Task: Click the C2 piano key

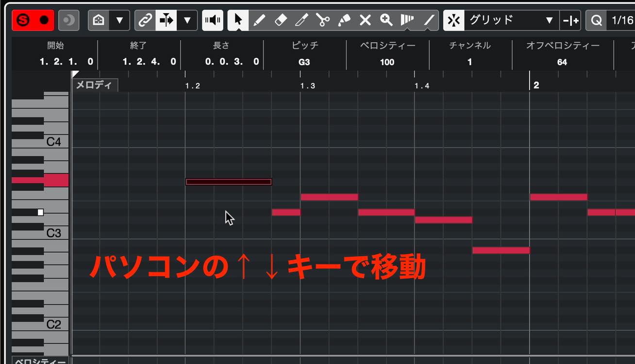Action: 53,324
